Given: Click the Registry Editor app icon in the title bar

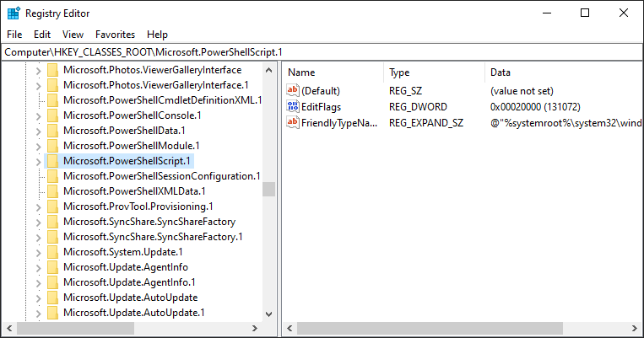Looking at the screenshot, I should tap(14, 13).
